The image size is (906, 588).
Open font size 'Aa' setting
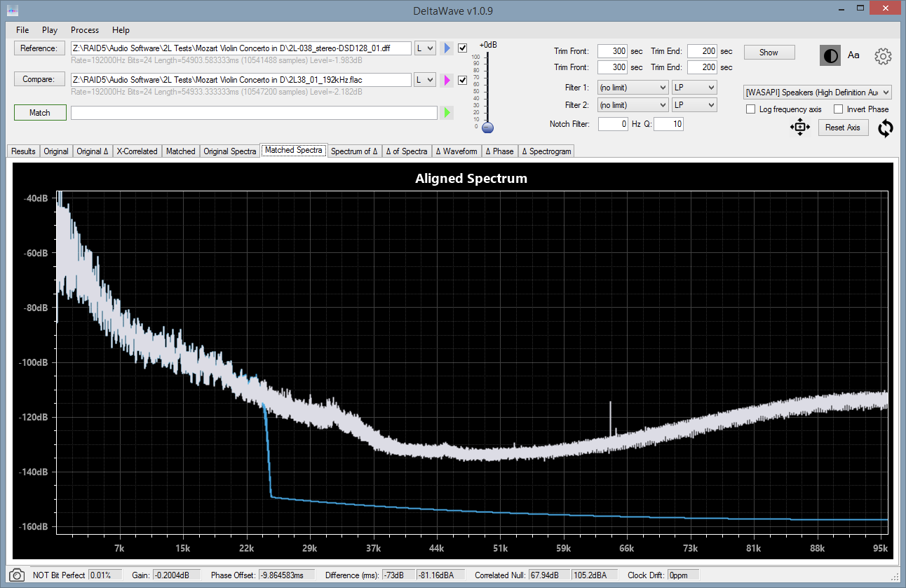(x=853, y=55)
